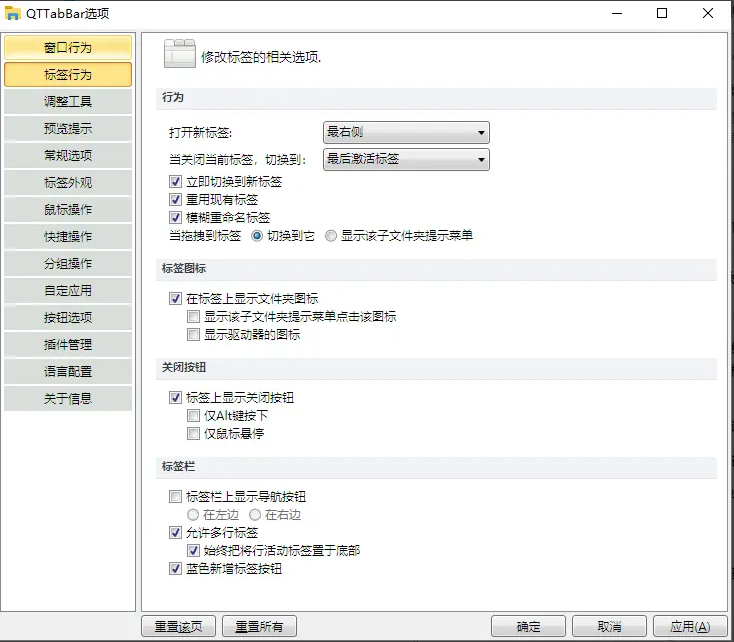
Task: Open the 预览提示 page
Action: point(68,128)
